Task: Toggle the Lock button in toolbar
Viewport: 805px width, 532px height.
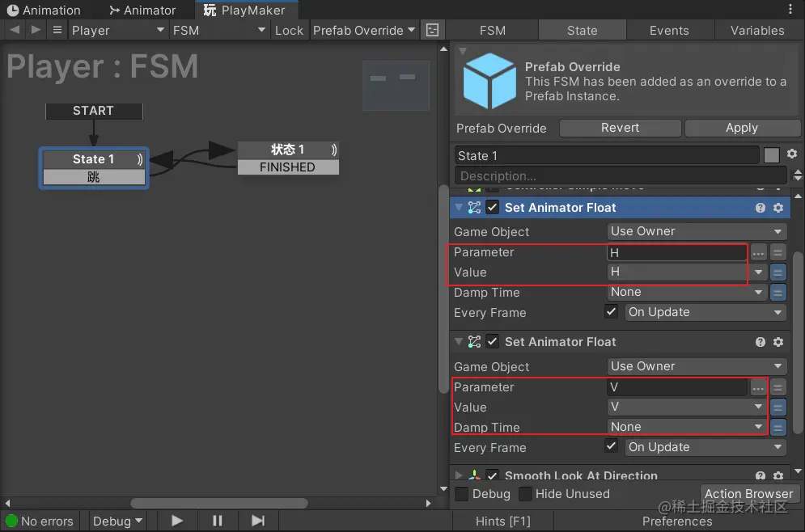Action: point(289,30)
